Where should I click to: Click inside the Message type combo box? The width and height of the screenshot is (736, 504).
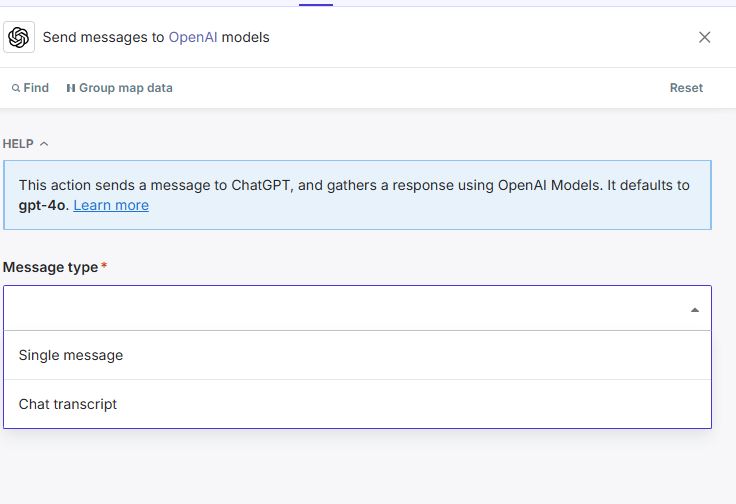tap(340, 308)
